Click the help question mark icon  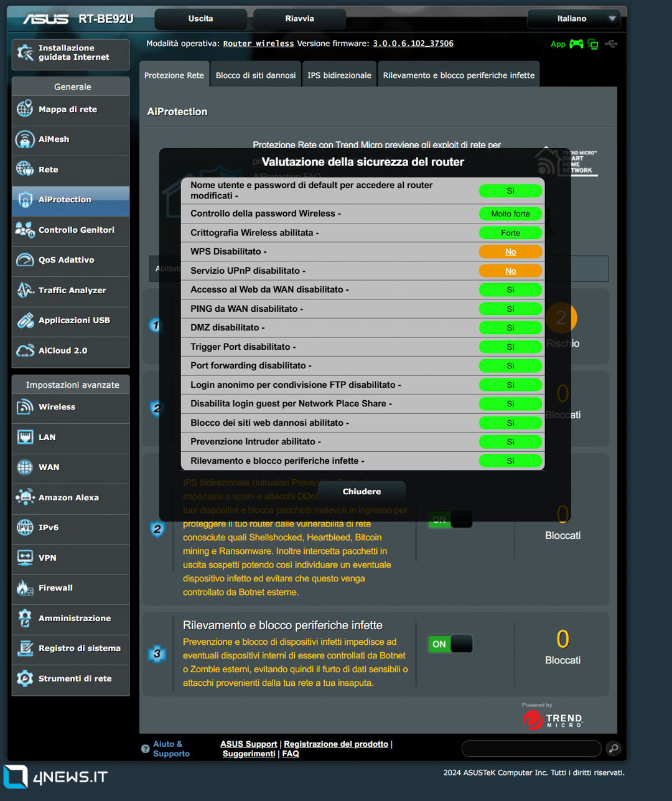[145, 749]
